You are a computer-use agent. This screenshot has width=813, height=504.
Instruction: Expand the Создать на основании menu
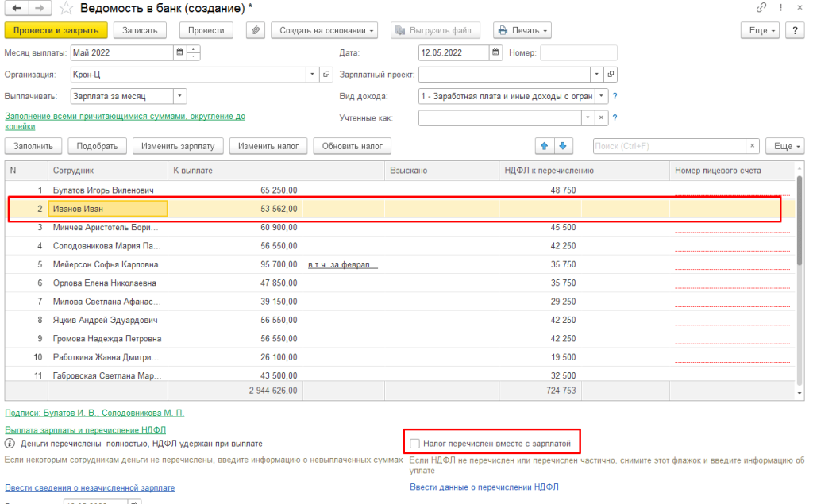pyautogui.click(x=325, y=30)
